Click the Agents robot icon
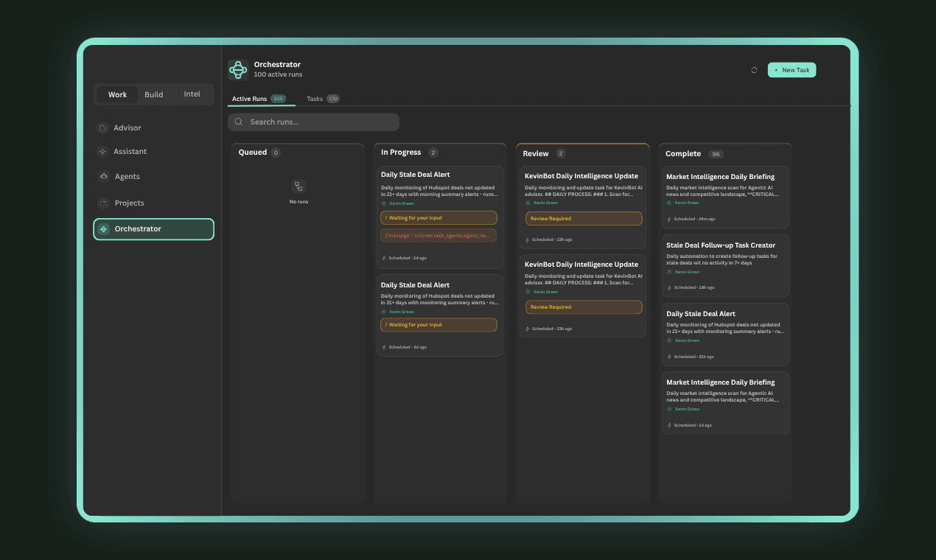The height and width of the screenshot is (560, 936). 103,176
